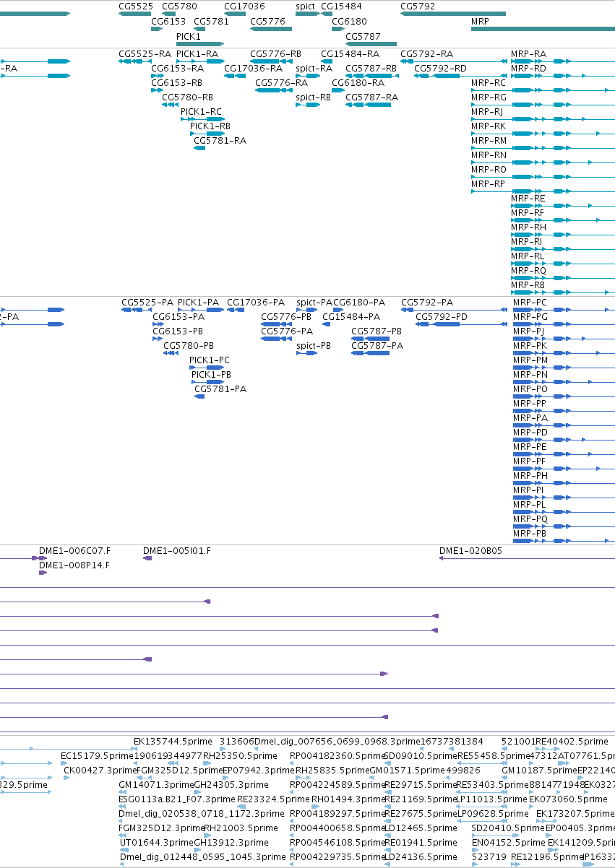Screen dimensions: 615x868
Task: Select protein MRP-PC
Action: tap(530, 303)
